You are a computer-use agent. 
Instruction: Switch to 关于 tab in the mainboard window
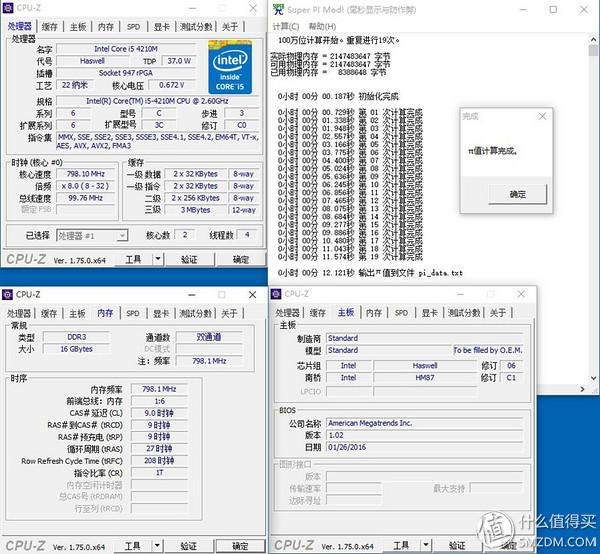pyautogui.click(x=498, y=313)
